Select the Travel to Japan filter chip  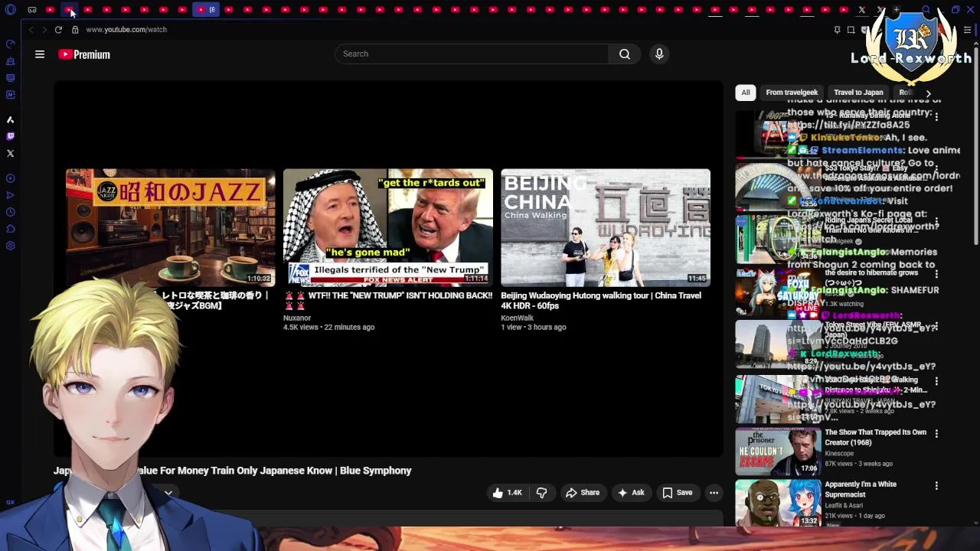coord(858,93)
